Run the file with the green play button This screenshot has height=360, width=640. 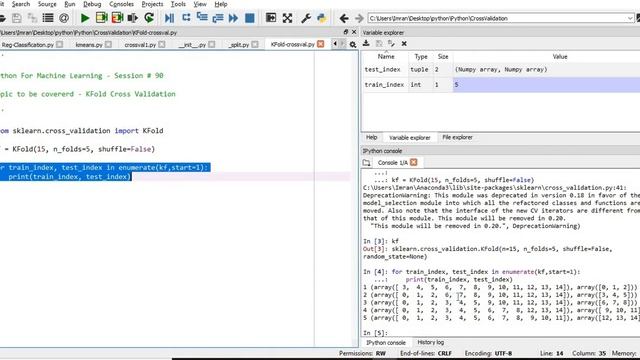tap(85, 18)
